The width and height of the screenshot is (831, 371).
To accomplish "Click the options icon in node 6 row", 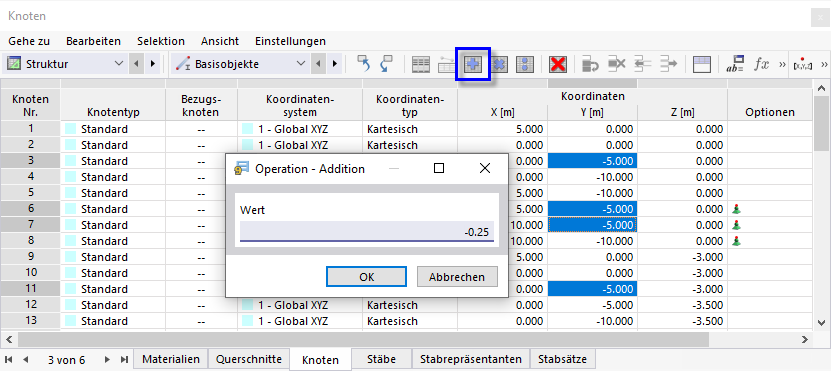I will pos(736,209).
